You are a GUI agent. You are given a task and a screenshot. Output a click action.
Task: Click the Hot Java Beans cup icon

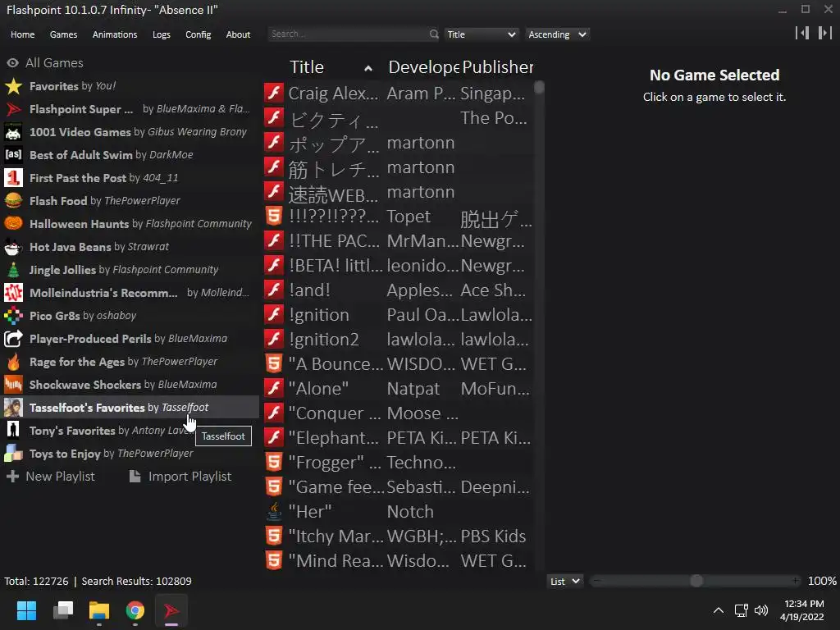13,246
